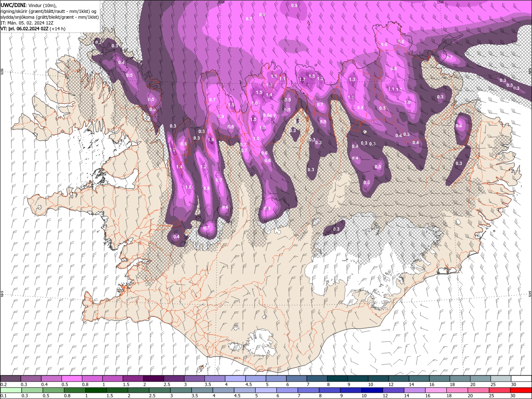Click the 'VT: þri. 06.02.2024 02Z' valid time line
Viewport: 532px width, 399px height.
[x=25, y=29]
